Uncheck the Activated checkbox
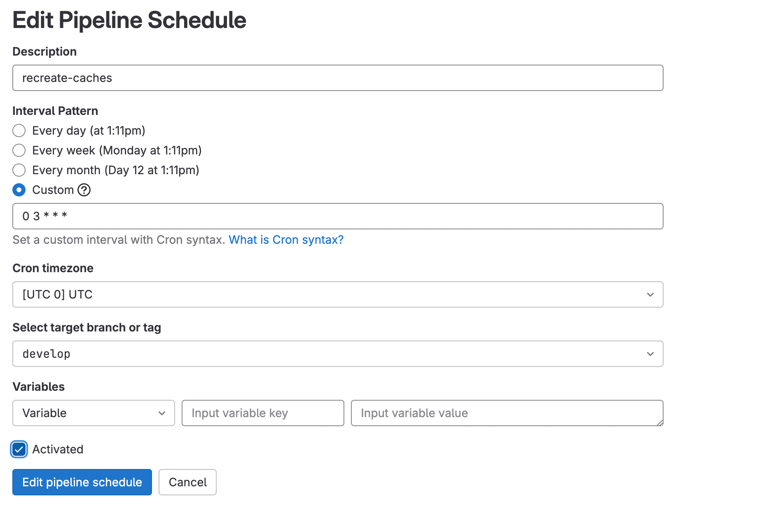762x532 pixels. click(19, 449)
